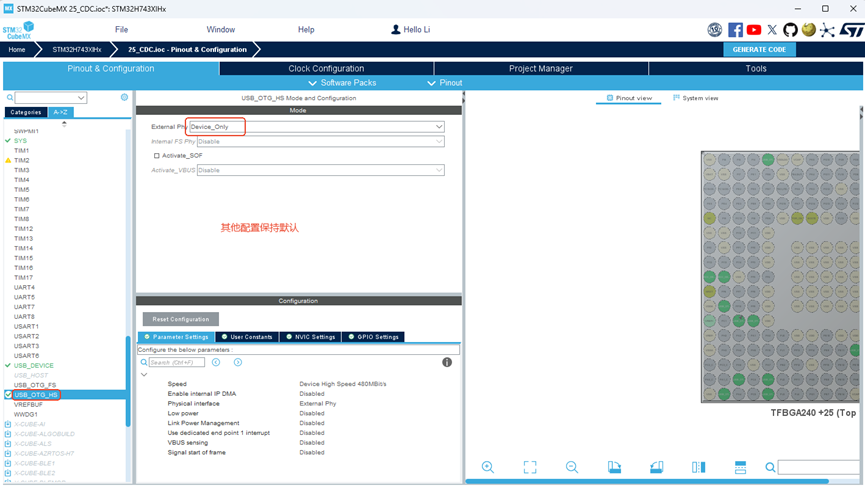
Task: Open the X (Twitter) icon link
Action: coord(772,30)
